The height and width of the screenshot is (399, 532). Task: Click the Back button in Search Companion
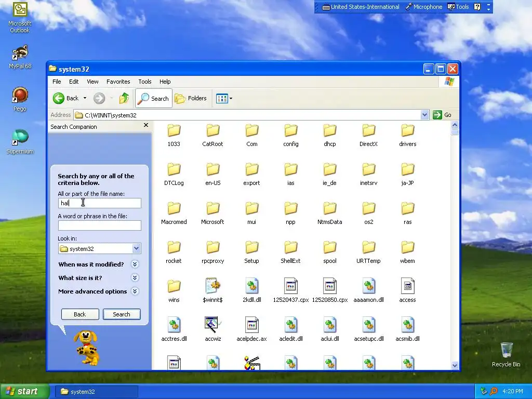80,314
